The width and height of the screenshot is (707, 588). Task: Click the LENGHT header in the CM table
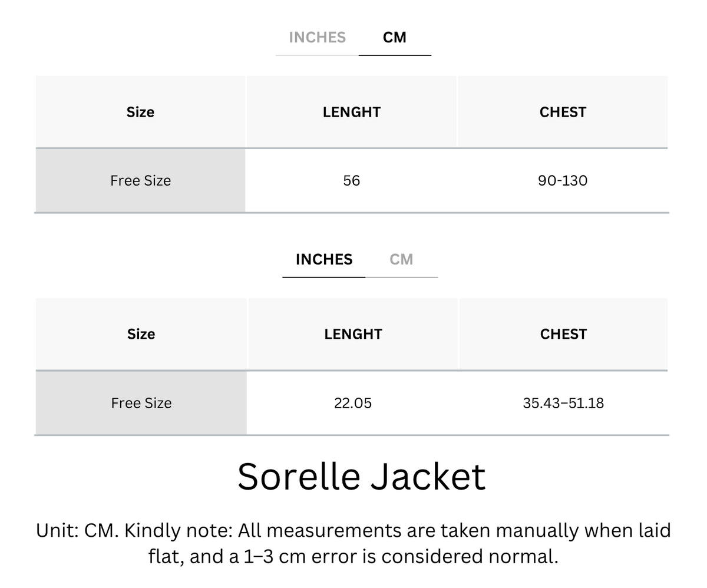point(352,112)
